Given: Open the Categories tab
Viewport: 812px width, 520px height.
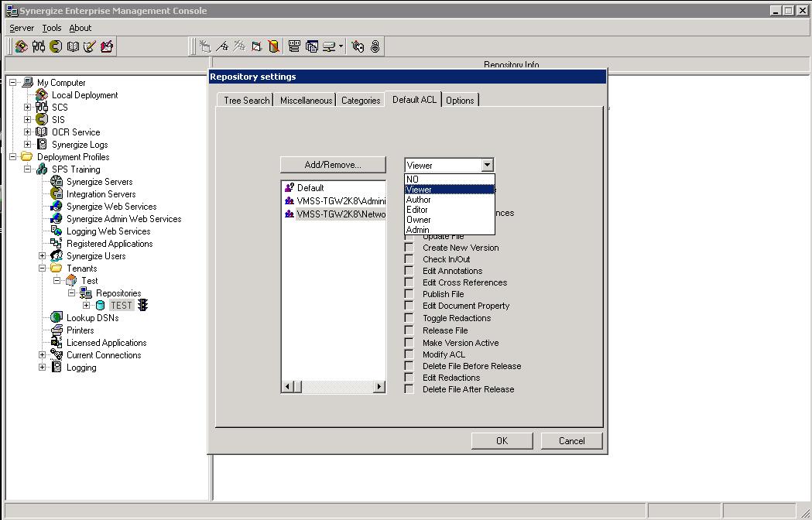Looking at the screenshot, I should point(361,100).
